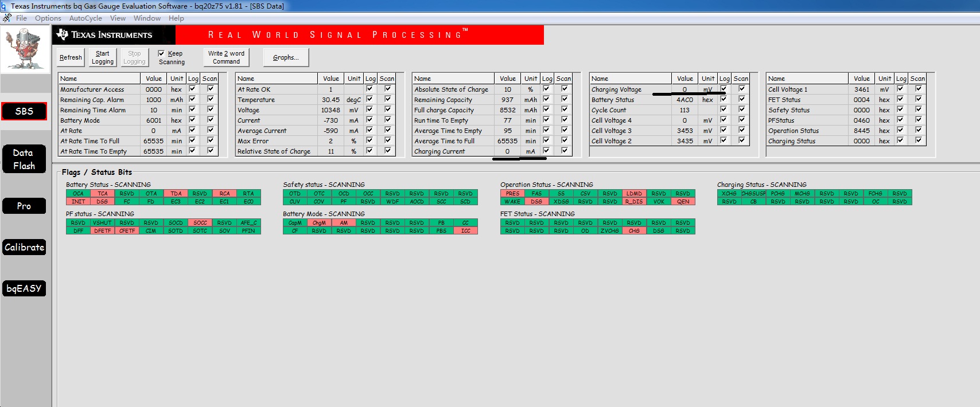
Task: Toggle the Keep Scanning checkbox
Action: click(x=161, y=53)
